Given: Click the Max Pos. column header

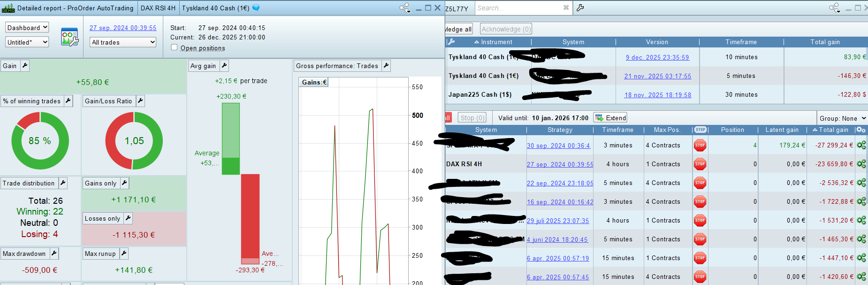Looking at the screenshot, I should click(x=667, y=130).
